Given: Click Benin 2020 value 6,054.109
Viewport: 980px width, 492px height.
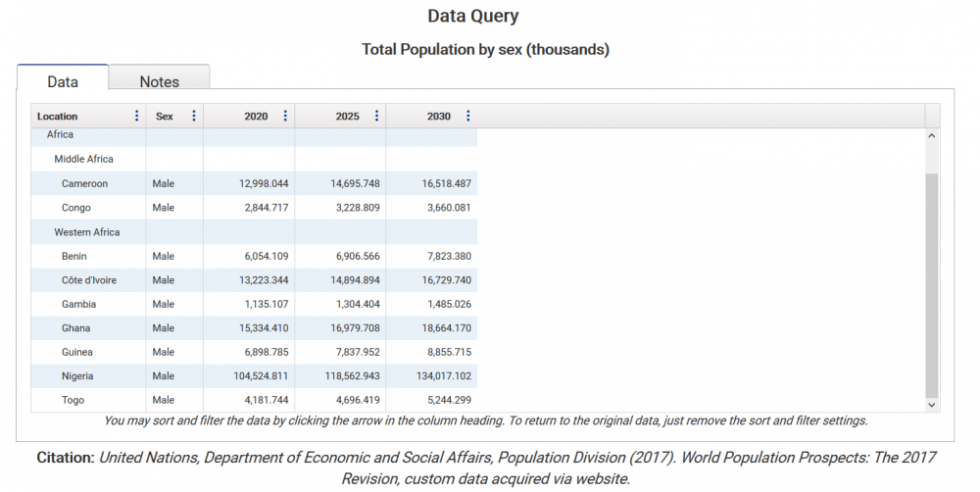Looking at the screenshot, I should pos(267,257).
